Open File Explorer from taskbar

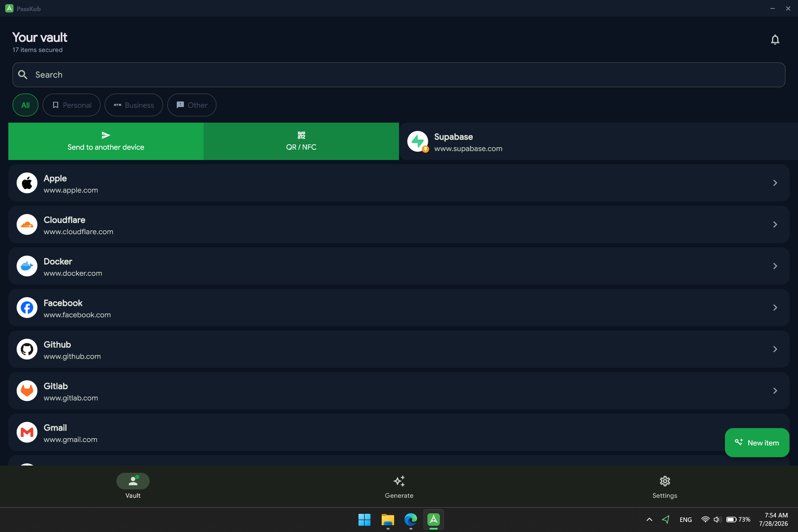click(388, 520)
